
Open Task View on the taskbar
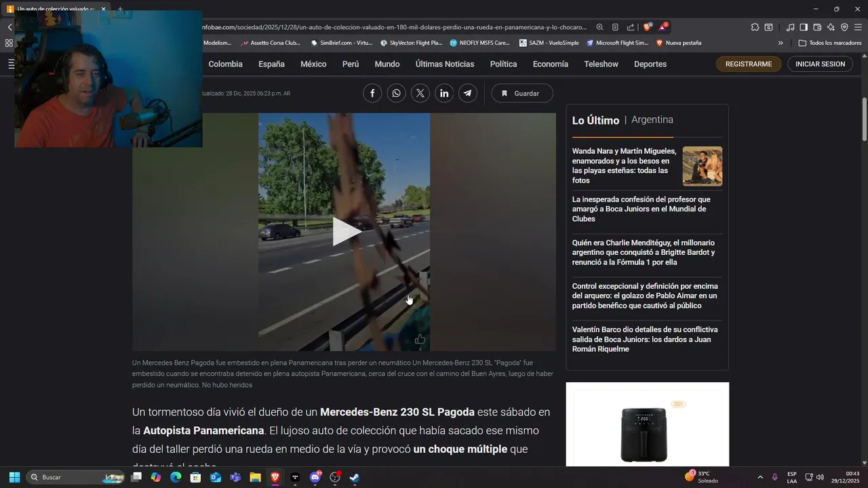(136, 477)
